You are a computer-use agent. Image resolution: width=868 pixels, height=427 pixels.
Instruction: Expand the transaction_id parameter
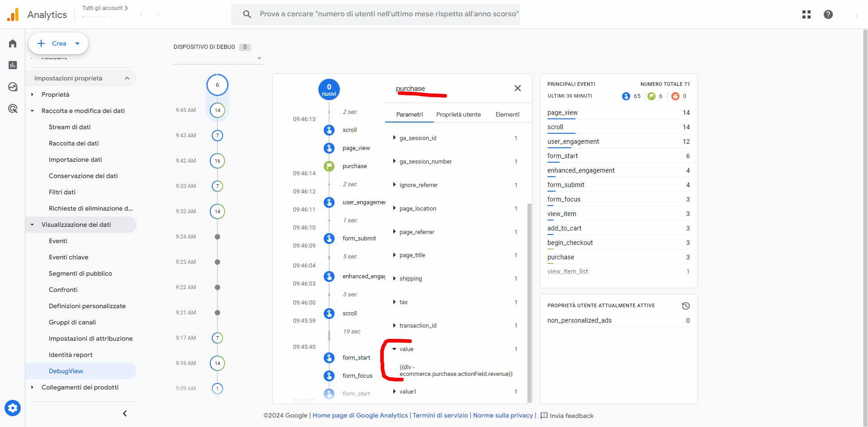point(395,326)
